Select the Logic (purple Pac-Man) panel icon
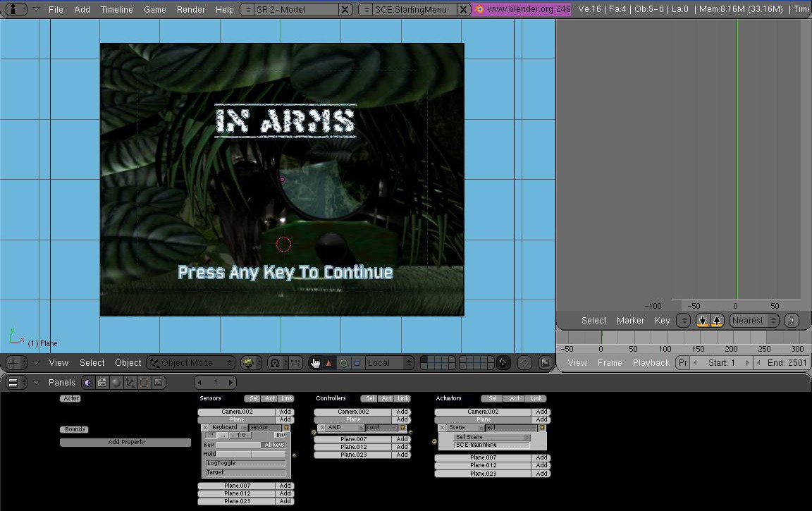812x511 pixels. tap(87, 383)
